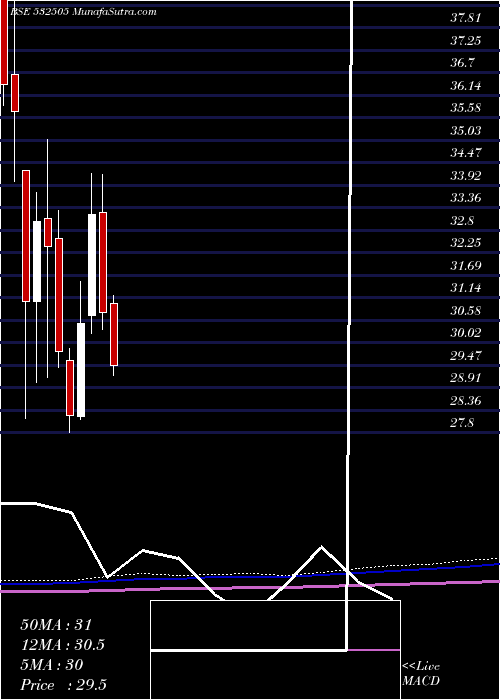The height and width of the screenshot is (700, 500).
Task: Click the 35.58 price axis label
Action: [466, 108]
